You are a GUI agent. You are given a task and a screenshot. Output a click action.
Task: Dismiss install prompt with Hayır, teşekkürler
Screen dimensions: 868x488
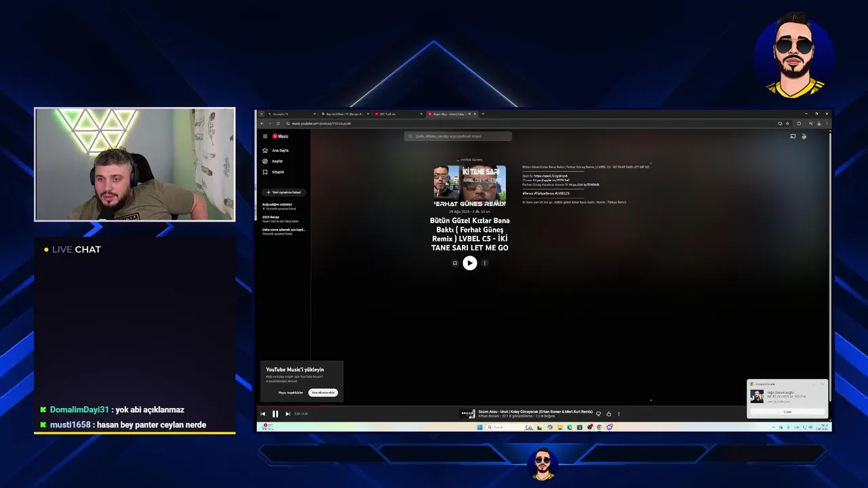click(291, 392)
